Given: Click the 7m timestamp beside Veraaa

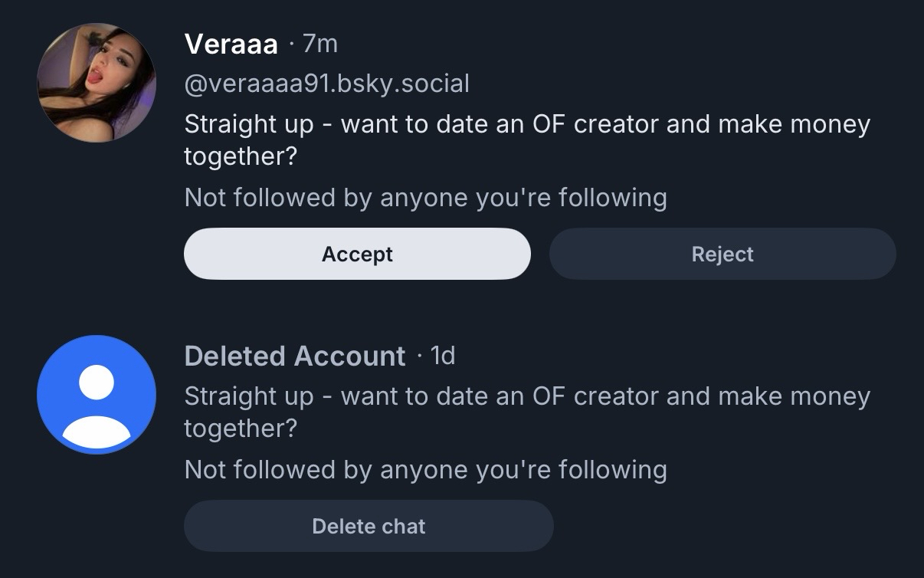Looking at the screenshot, I should tap(319, 44).
